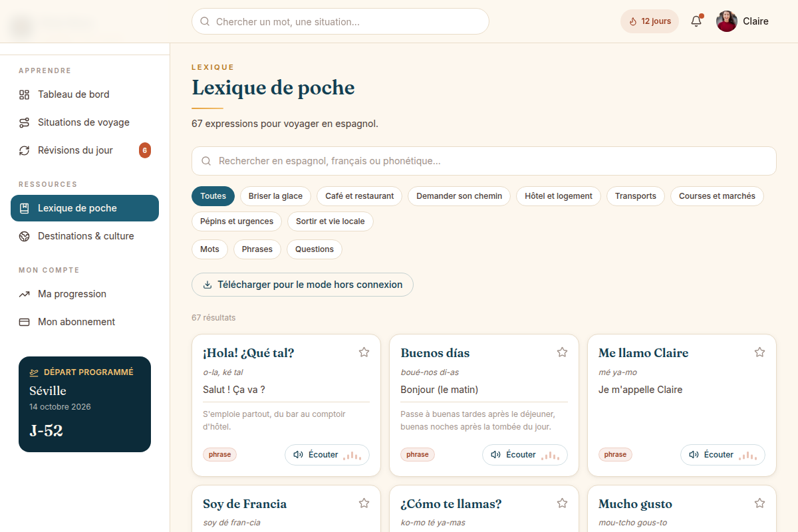Screen dimensions: 798x532
Task: Click the "Lexique de poche" page heading
Action: coord(273,88)
